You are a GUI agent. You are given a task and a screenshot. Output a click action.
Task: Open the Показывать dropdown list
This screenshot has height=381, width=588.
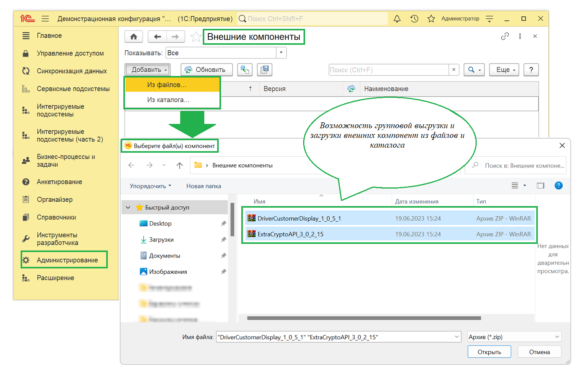[x=281, y=53]
